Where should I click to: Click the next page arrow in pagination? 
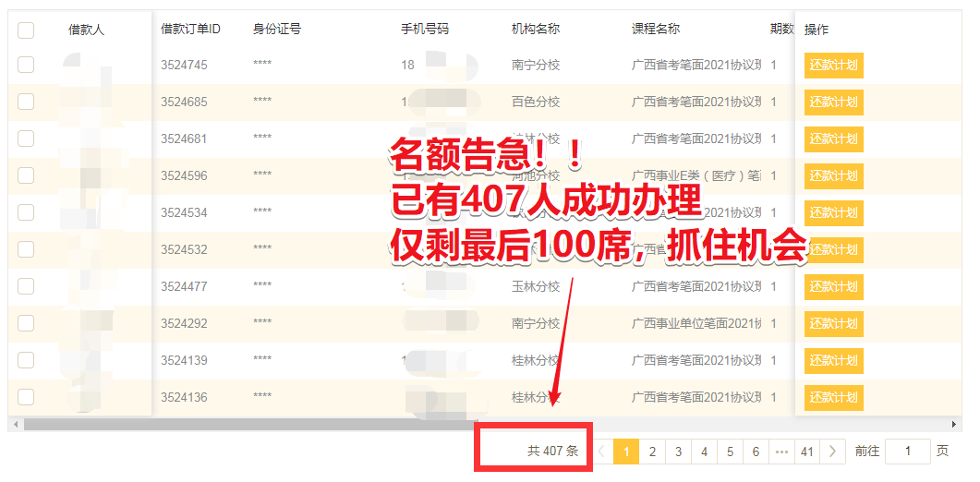[832, 452]
